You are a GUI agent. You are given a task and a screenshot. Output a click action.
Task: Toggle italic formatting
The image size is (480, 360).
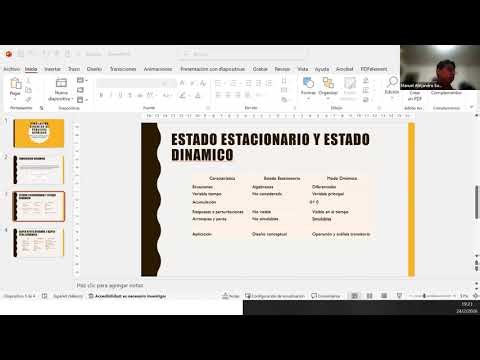[x=111, y=95]
